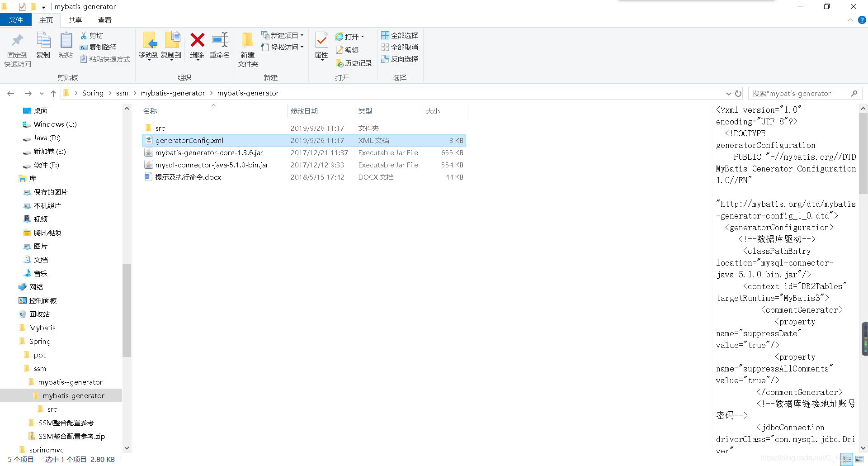Image resolution: width=868 pixels, height=466 pixels.
Task: Refresh the current folder view
Action: [x=738, y=93]
